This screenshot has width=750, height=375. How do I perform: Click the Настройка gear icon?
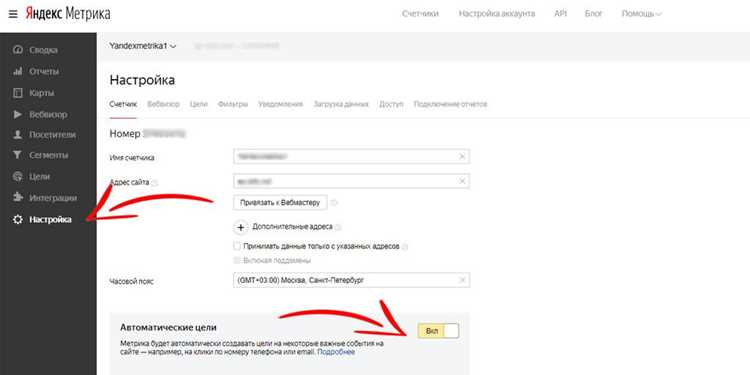pos(18,220)
